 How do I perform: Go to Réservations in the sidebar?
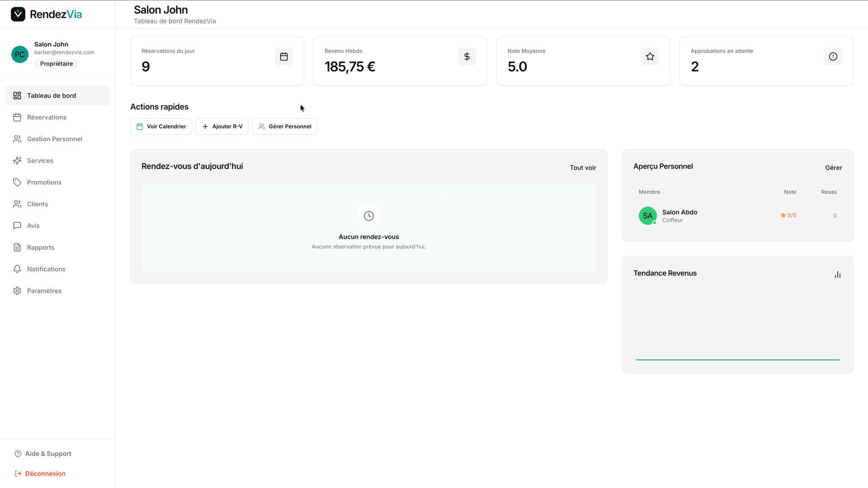click(57, 117)
